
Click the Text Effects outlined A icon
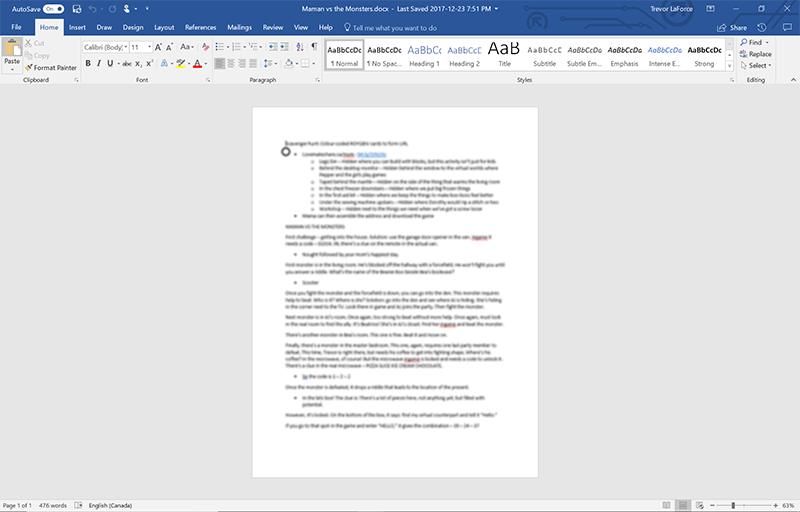pos(164,64)
